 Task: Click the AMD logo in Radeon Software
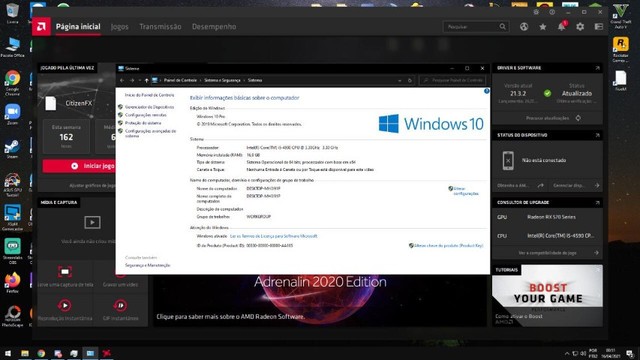tap(41, 27)
